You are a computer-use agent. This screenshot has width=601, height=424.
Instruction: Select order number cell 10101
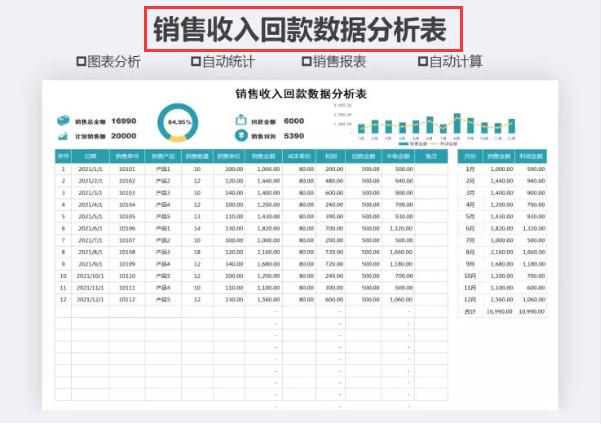[127, 169]
